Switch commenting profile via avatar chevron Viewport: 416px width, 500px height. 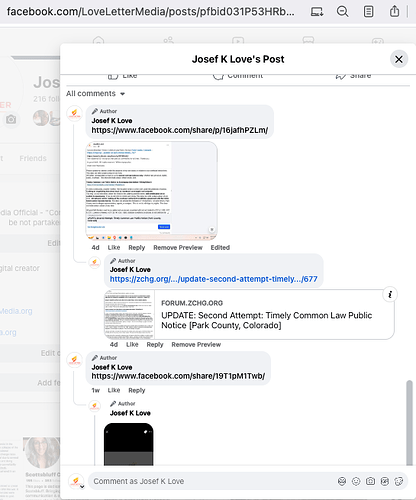click(x=82, y=487)
